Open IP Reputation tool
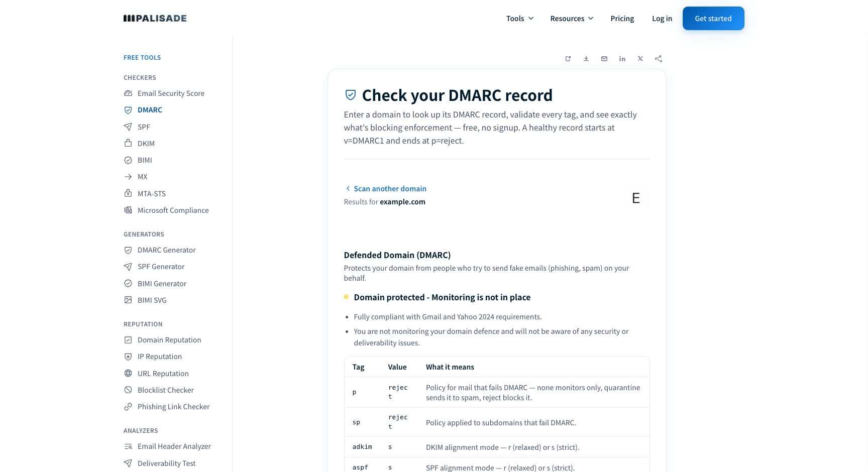Screen dimensions: 868x472 (160, 357)
